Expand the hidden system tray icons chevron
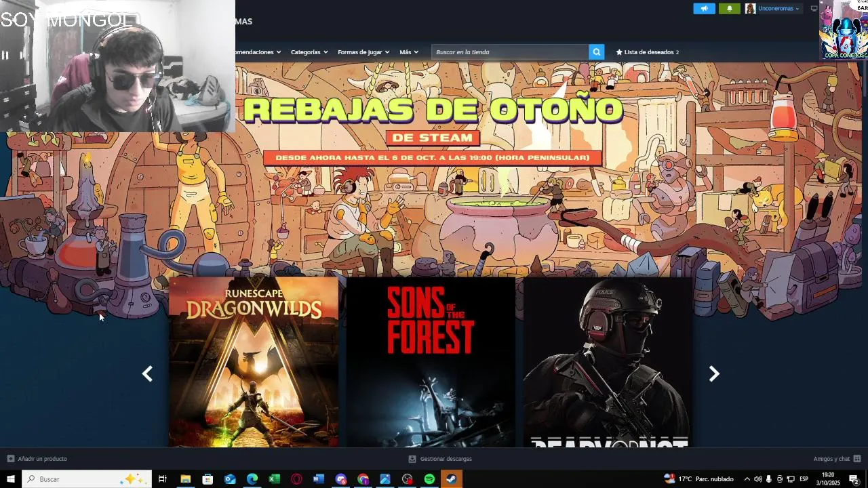The height and width of the screenshot is (488, 868). point(747,479)
